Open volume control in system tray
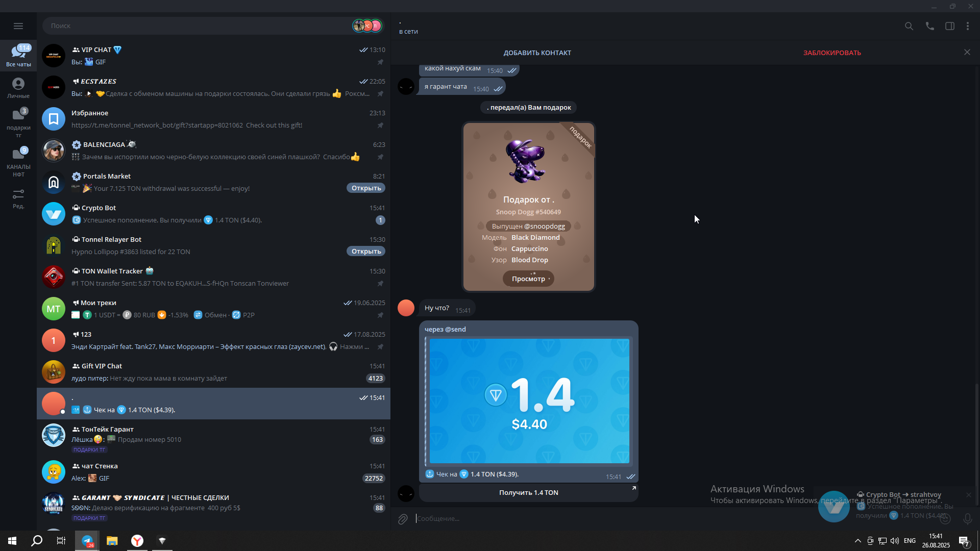The image size is (980, 551). [895, 541]
